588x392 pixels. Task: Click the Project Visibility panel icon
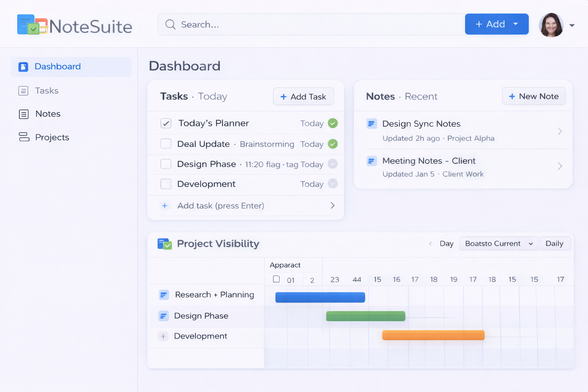tap(164, 243)
